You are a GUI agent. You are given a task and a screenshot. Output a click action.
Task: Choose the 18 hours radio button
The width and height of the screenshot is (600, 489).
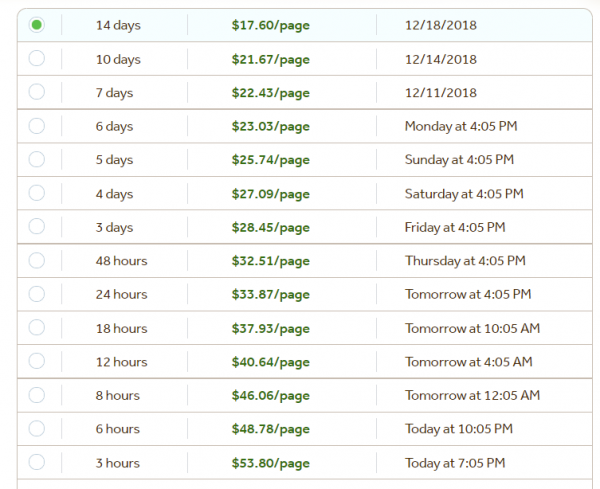[37, 328]
